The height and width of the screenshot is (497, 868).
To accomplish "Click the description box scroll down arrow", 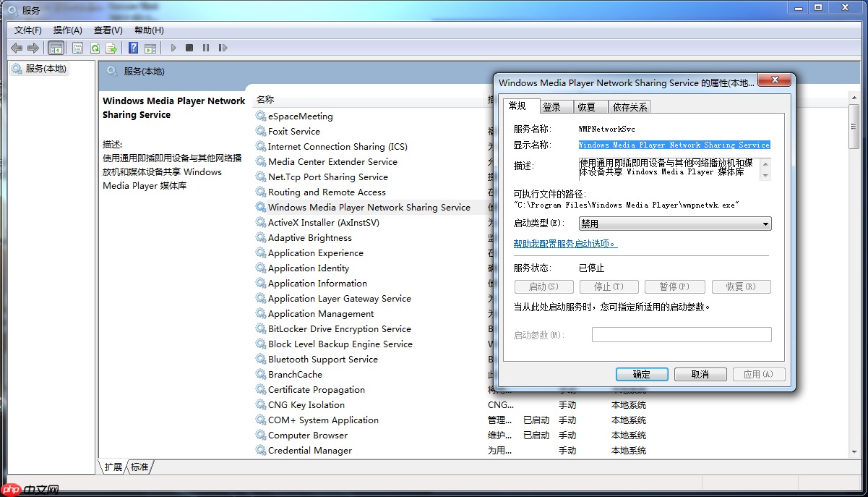I will pyautogui.click(x=766, y=175).
